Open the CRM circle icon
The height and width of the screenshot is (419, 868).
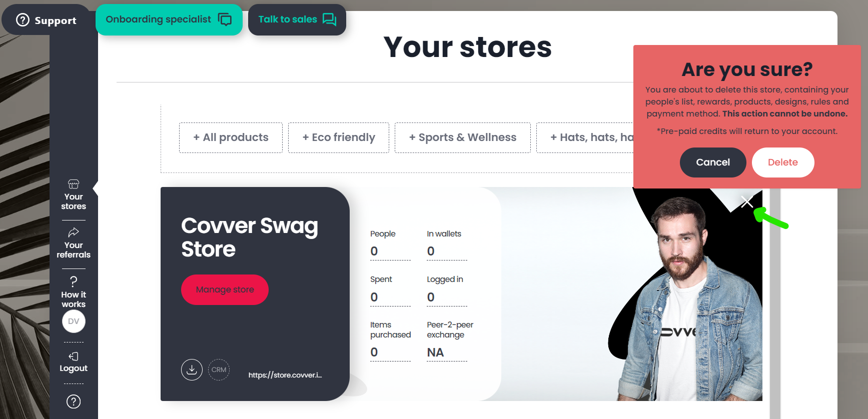click(219, 369)
